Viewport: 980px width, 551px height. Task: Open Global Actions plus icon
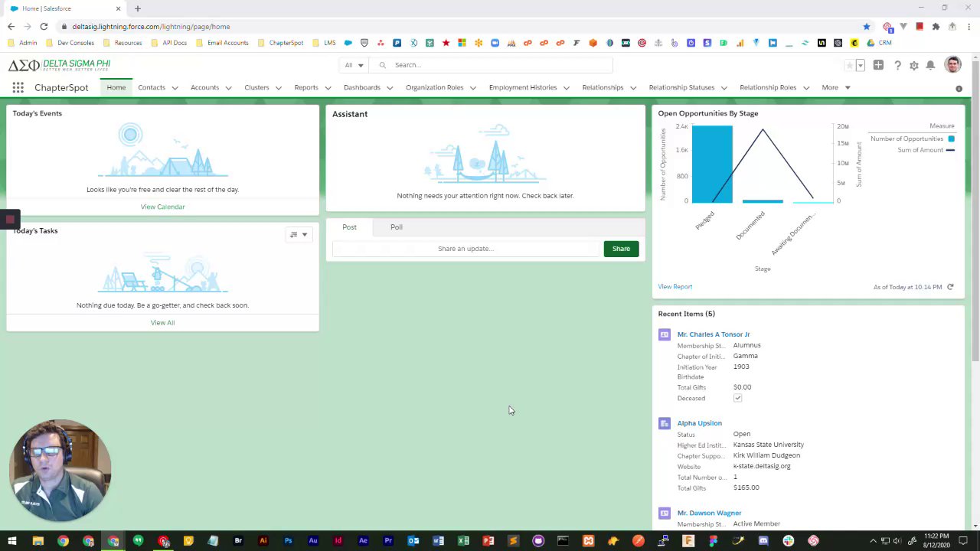pos(878,65)
